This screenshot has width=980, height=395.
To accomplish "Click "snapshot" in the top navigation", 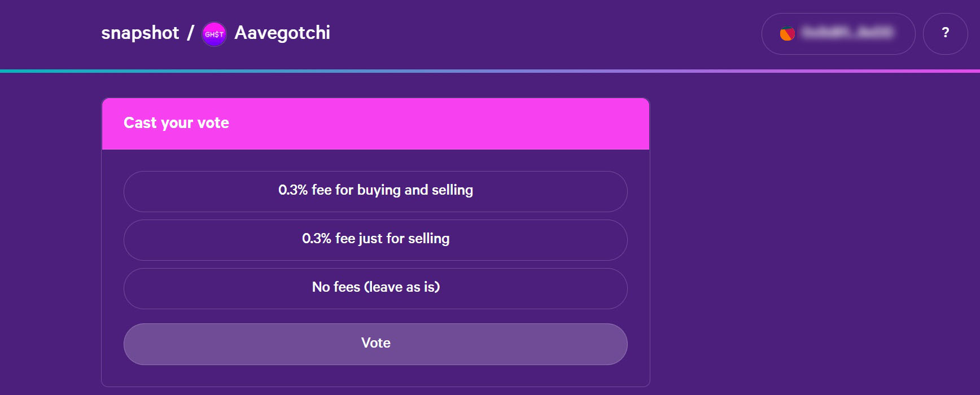I will [x=139, y=33].
